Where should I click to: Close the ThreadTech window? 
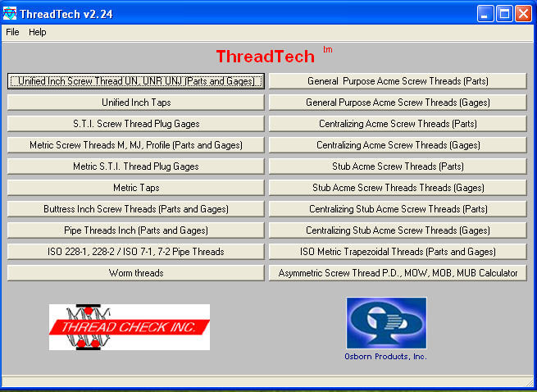click(x=524, y=14)
